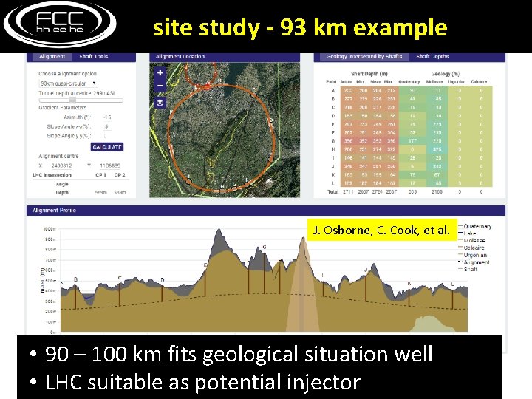
Task: Click the Quaternary column header
Action: click(409, 82)
